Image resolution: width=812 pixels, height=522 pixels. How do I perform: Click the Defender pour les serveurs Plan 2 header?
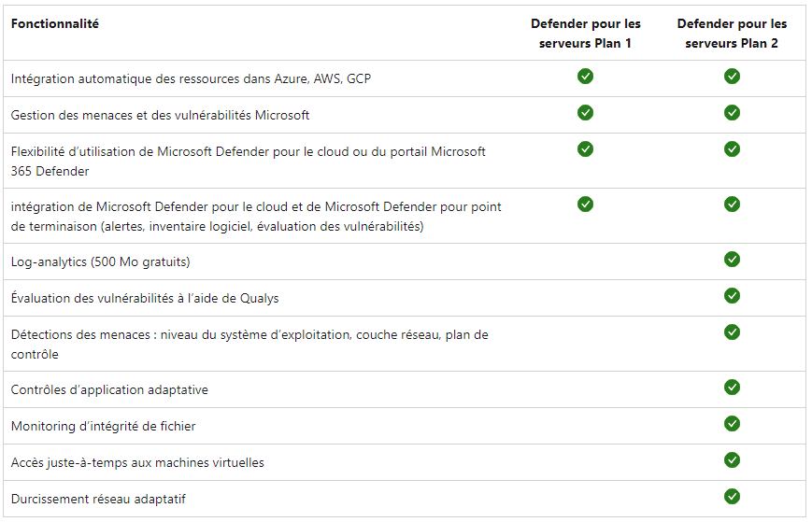pos(732,34)
